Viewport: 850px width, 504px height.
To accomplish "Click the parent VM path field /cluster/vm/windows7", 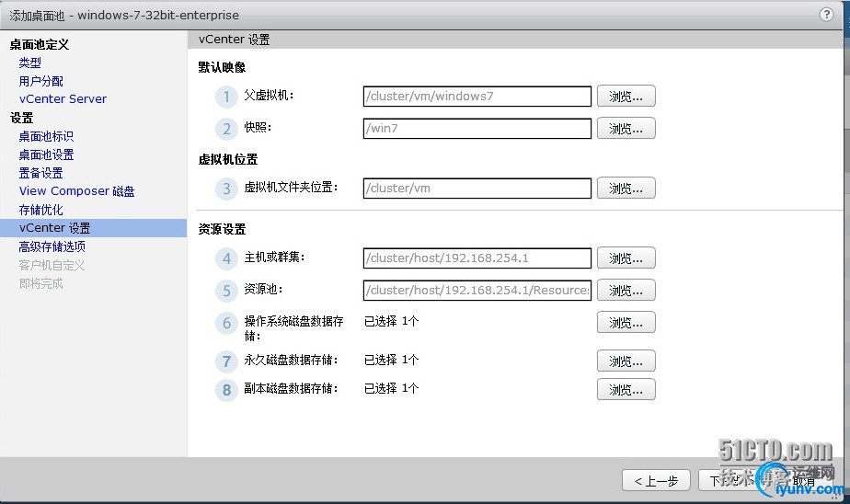I will coord(477,97).
